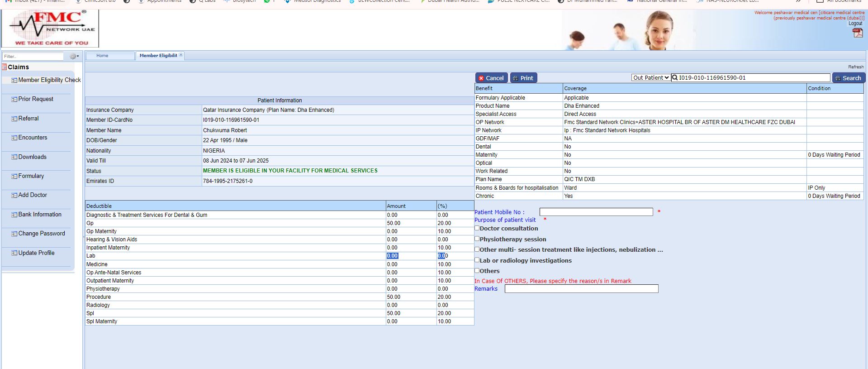Screen dimensions: 868x369
Task: Click the magnifier icon in the member search field
Action: tap(675, 78)
